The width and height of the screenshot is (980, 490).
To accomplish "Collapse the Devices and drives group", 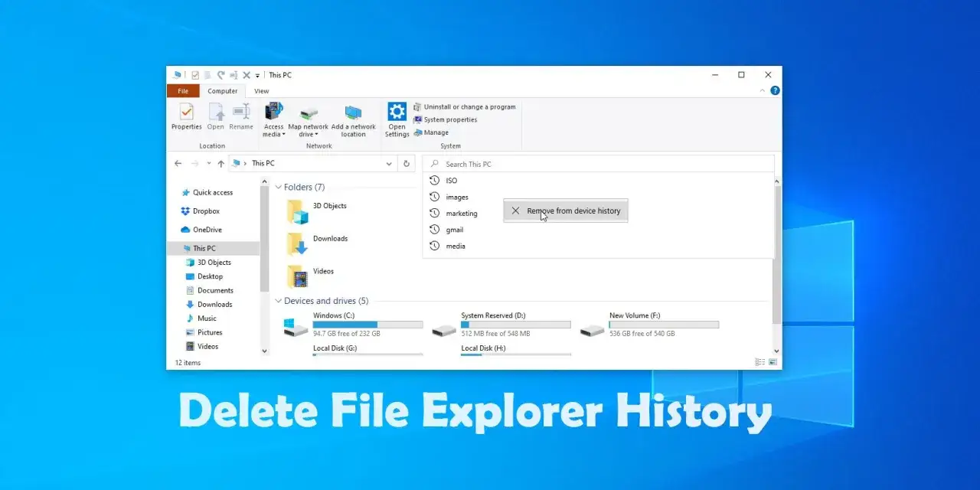I will pos(279,301).
